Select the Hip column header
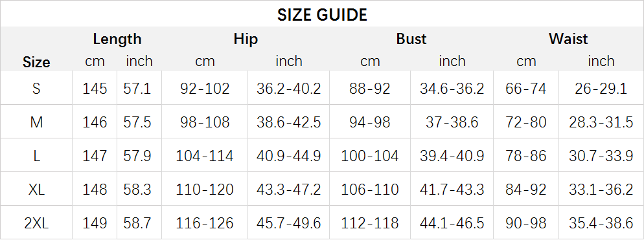This screenshot has height=240, width=644. coord(246,39)
